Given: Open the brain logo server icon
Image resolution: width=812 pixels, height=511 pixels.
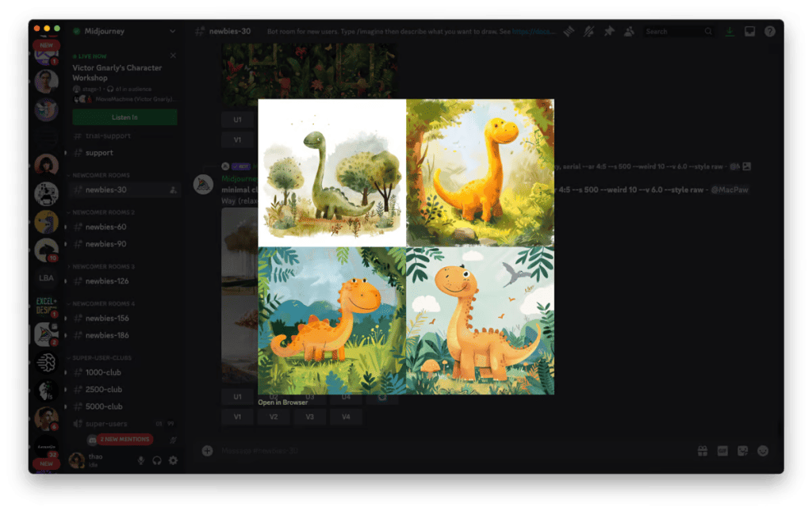Looking at the screenshot, I should [46, 362].
